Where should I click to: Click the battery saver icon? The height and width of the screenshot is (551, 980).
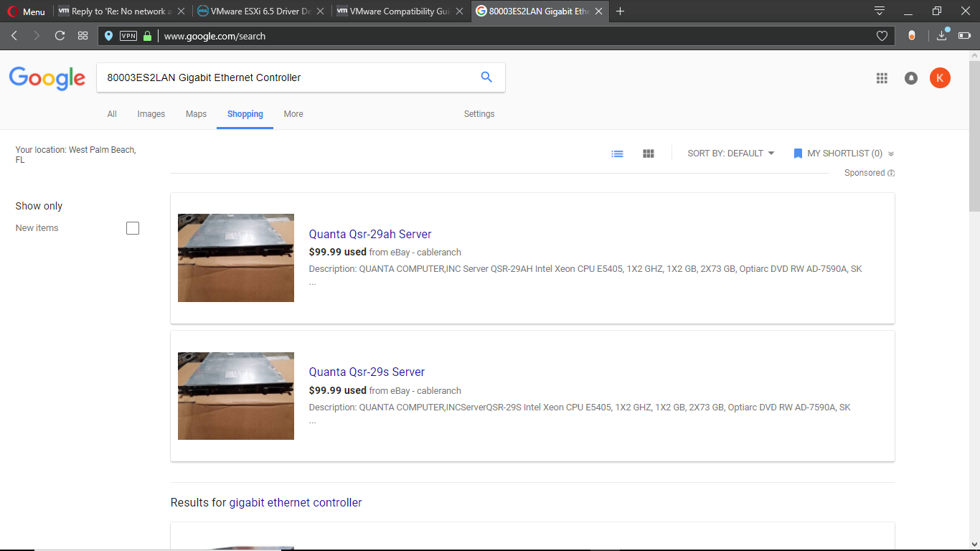click(964, 36)
